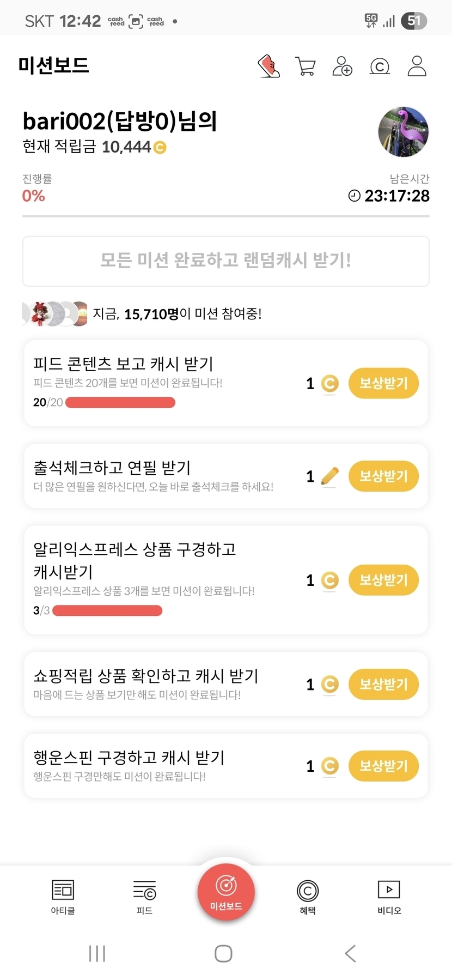Tap the red sneaker icon in header
This screenshot has width=452, height=980.
pyautogui.click(x=268, y=66)
